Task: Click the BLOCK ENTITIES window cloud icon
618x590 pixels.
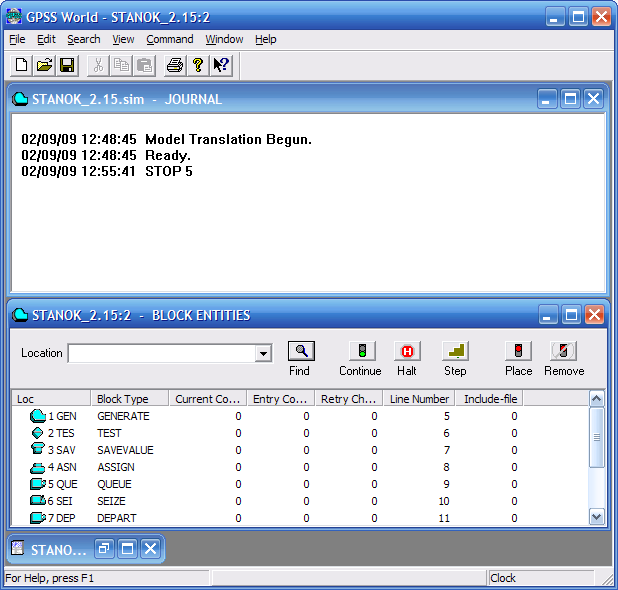Action: coord(20,315)
